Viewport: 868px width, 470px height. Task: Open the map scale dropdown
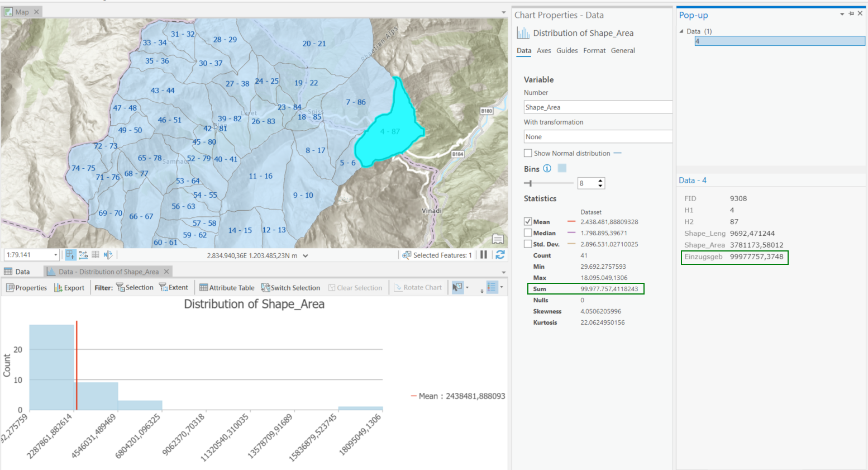pos(55,255)
